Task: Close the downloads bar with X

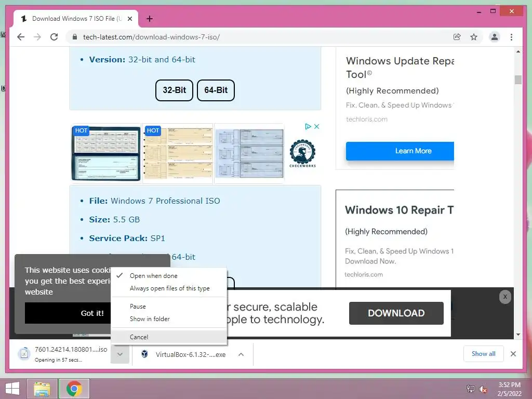Action: click(513, 354)
